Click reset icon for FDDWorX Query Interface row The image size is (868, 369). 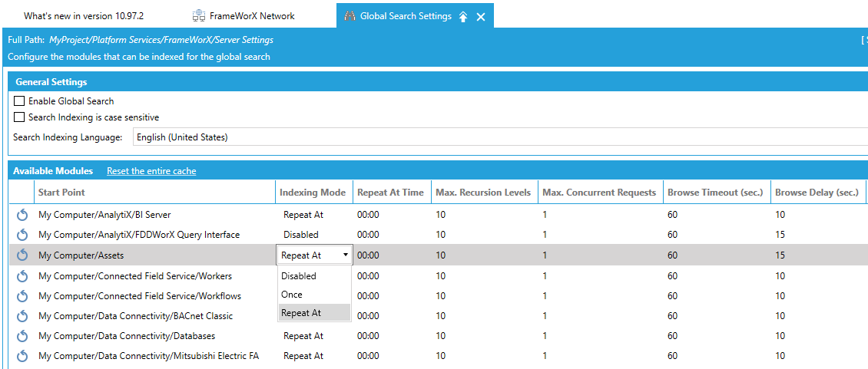[22, 235]
